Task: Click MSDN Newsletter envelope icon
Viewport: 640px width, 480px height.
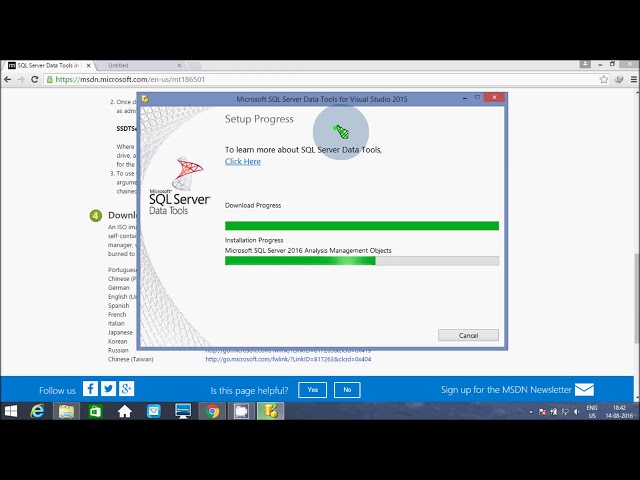Action: [x=584, y=389]
